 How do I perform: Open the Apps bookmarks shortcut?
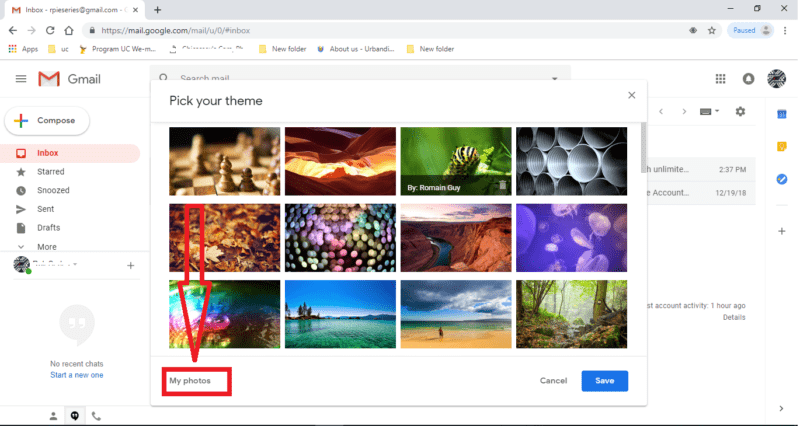pyautogui.click(x=23, y=49)
